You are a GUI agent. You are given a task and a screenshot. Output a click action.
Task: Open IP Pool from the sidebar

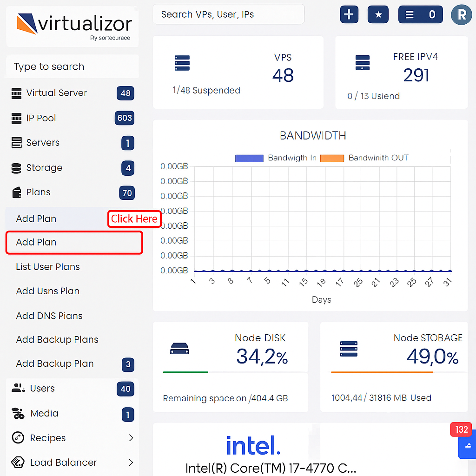click(41, 118)
